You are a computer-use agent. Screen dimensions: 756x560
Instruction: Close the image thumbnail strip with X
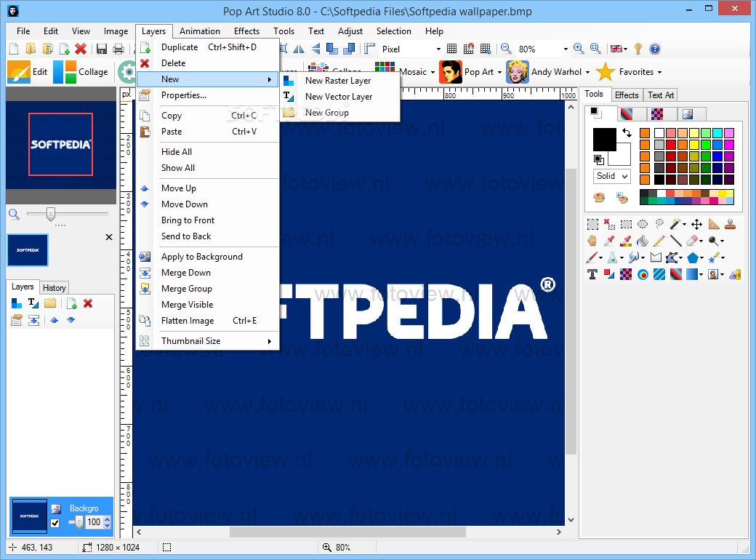coord(109,237)
